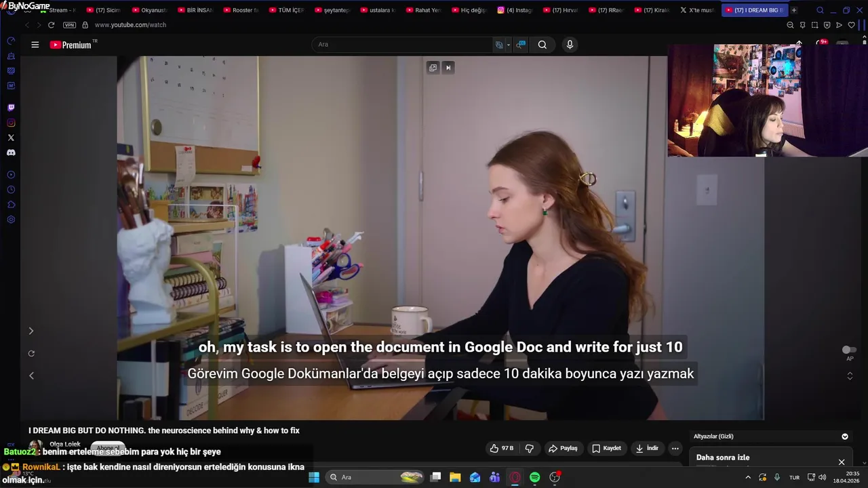
Task: Open X from Opera sidebar
Action: pos(11,138)
